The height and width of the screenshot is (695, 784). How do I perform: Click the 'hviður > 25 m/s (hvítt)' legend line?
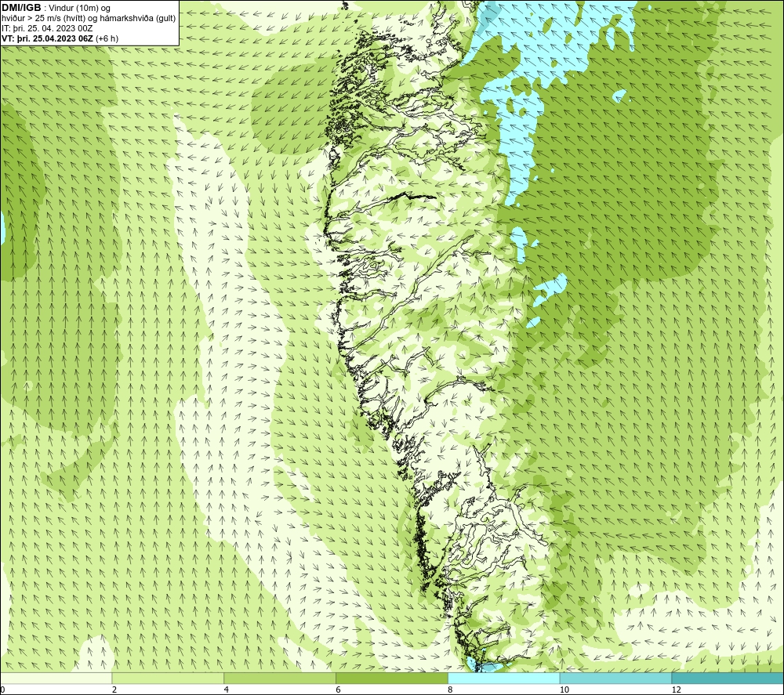pyautogui.click(x=89, y=18)
